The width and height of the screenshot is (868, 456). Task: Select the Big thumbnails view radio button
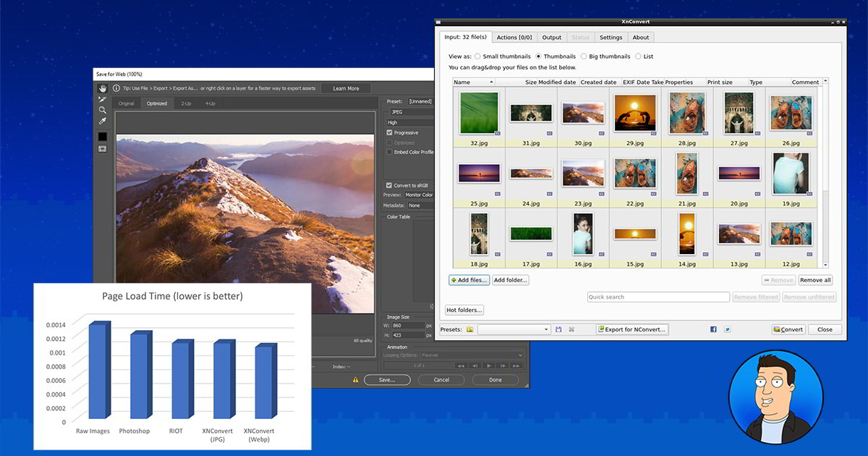click(585, 56)
